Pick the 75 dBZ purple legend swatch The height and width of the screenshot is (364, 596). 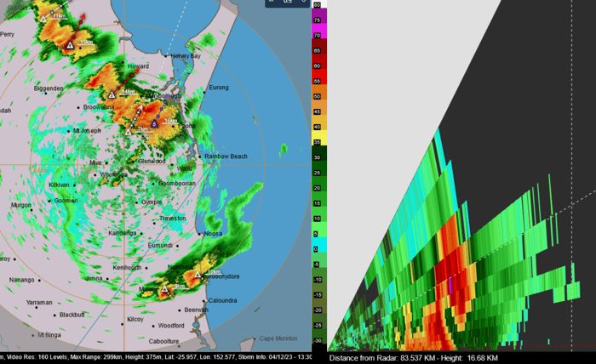pos(319,15)
